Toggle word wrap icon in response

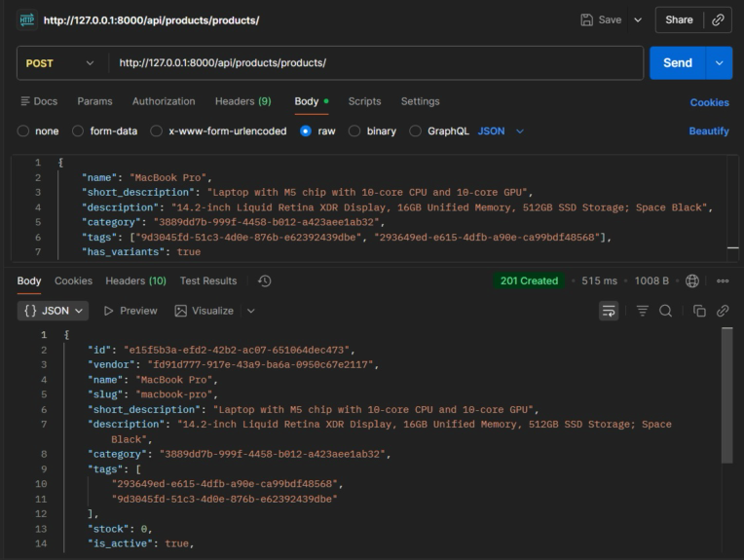tap(609, 311)
